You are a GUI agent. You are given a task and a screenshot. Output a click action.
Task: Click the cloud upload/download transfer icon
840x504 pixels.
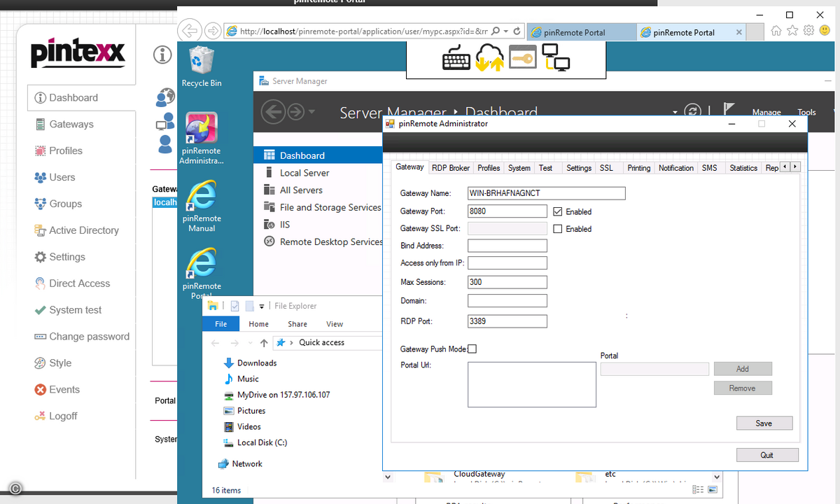[489, 58]
